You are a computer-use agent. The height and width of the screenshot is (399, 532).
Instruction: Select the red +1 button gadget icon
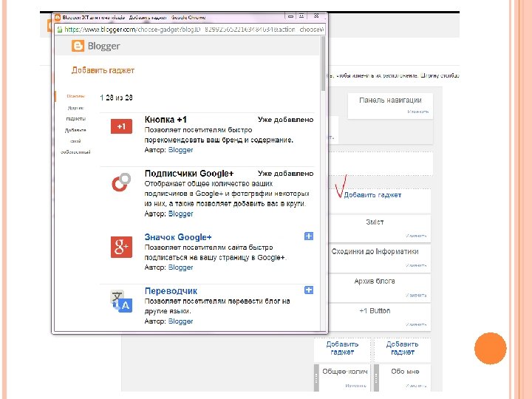pyautogui.click(x=121, y=126)
